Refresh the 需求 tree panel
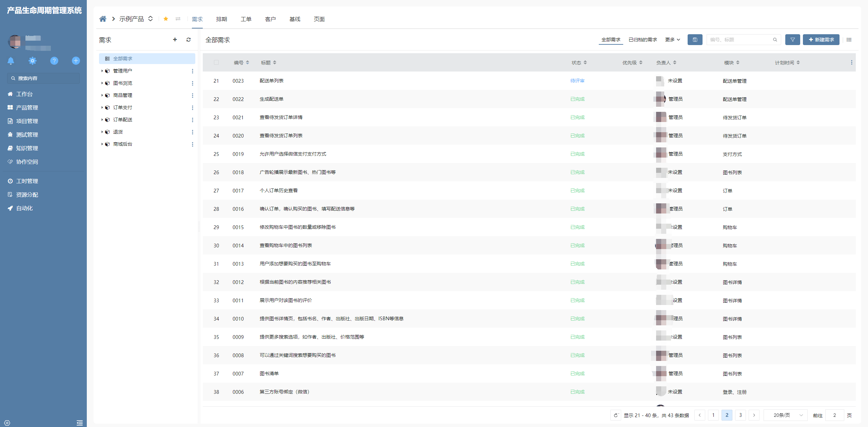This screenshot has width=868, height=427. click(189, 40)
